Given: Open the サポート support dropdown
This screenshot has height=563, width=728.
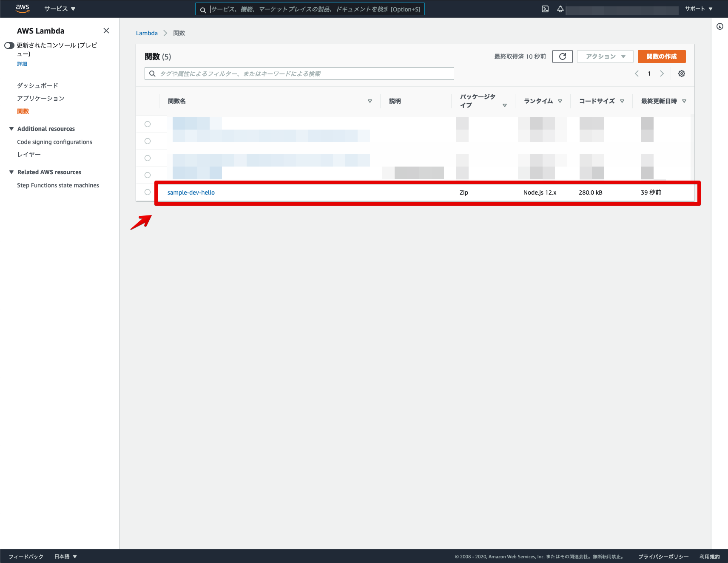Looking at the screenshot, I should (699, 8).
